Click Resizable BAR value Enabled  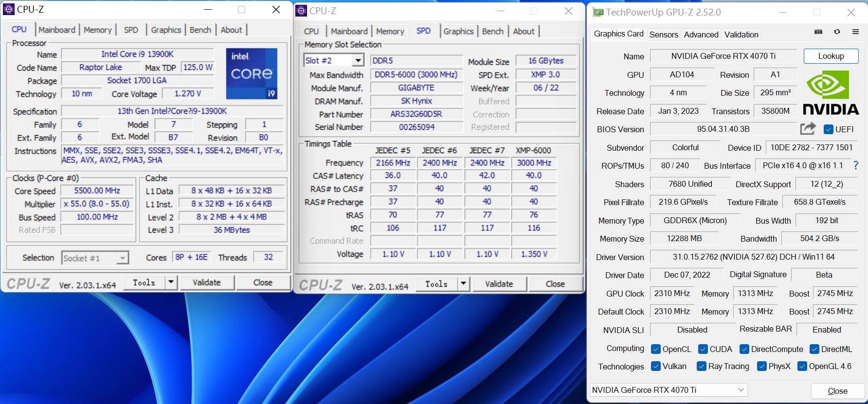[827, 330]
